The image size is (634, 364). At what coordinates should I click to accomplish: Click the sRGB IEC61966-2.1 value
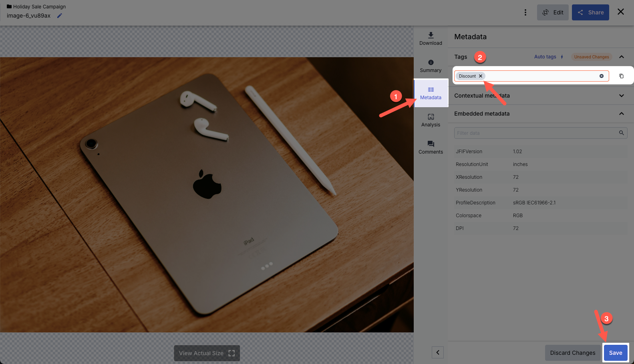click(534, 203)
